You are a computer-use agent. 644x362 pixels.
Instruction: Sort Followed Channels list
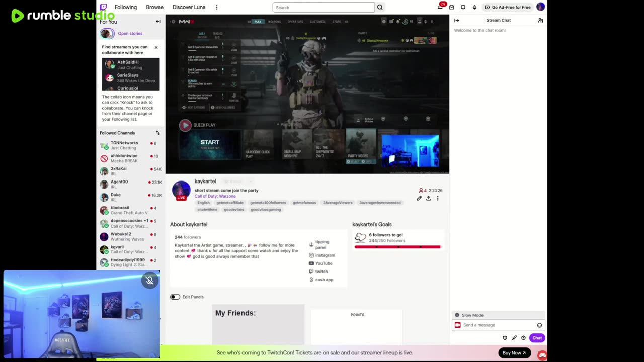[157, 133]
